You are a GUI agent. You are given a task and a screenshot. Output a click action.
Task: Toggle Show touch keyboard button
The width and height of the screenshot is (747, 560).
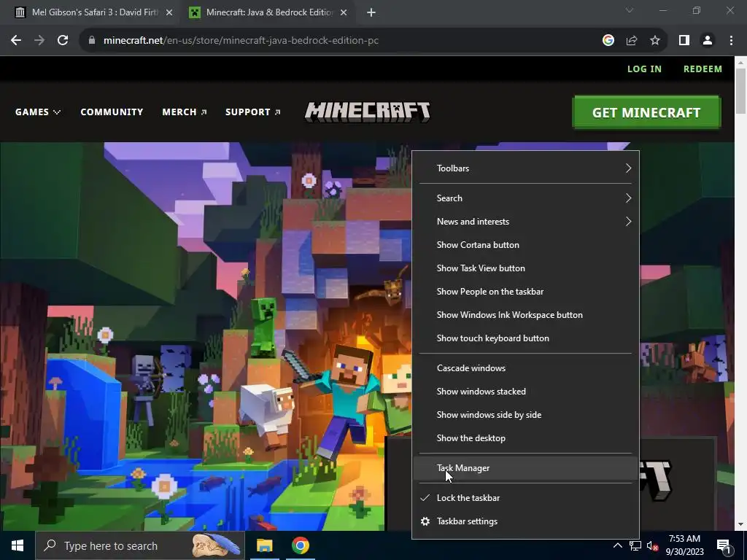pyautogui.click(x=525, y=338)
